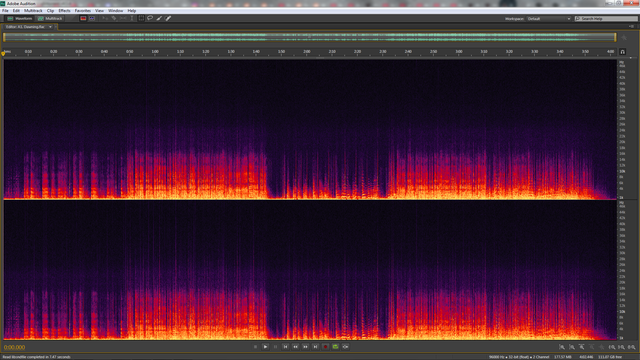Click the free disk space status text

[610, 357]
